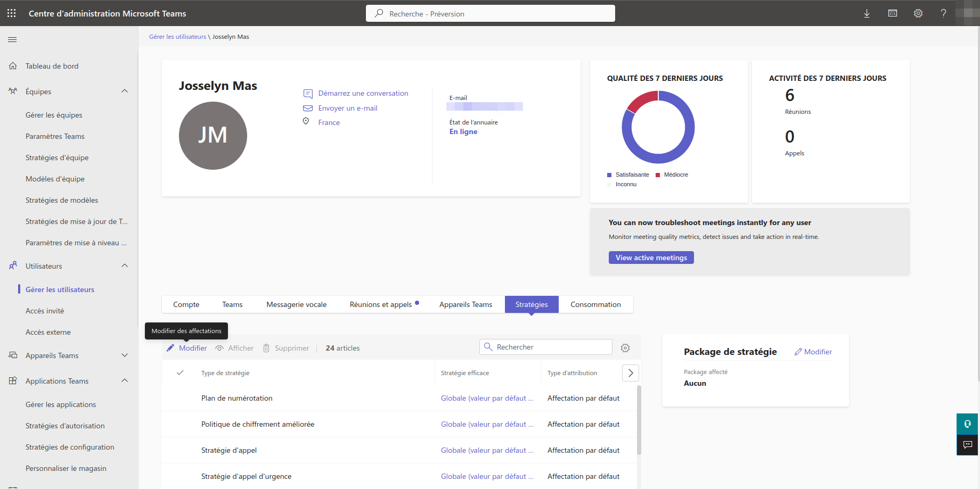This screenshot has height=489, width=980.
Task: Open settings gear in top bar
Action: [x=918, y=13]
